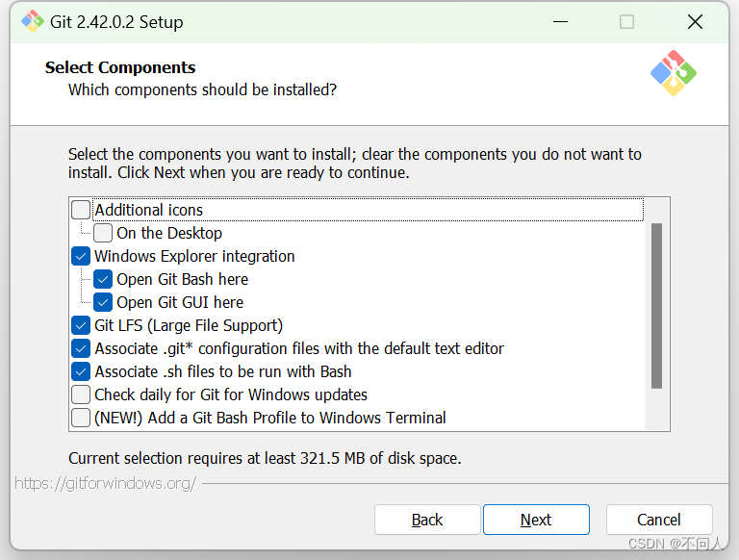The image size is (739, 560).
Task: Click the Git icon in title bar
Action: pyautogui.click(x=33, y=21)
